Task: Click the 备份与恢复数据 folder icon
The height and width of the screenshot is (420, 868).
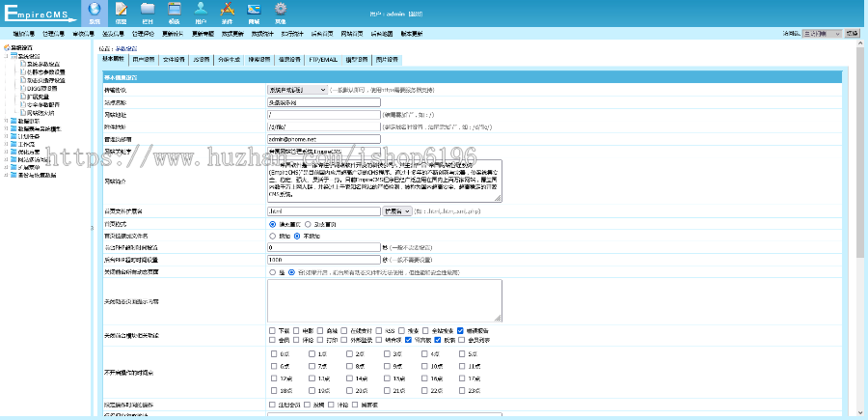Action: [x=14, y=175]
